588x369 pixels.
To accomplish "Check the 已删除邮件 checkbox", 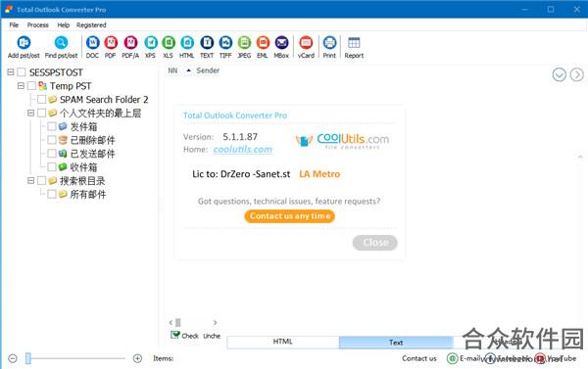I will (52, 140).
